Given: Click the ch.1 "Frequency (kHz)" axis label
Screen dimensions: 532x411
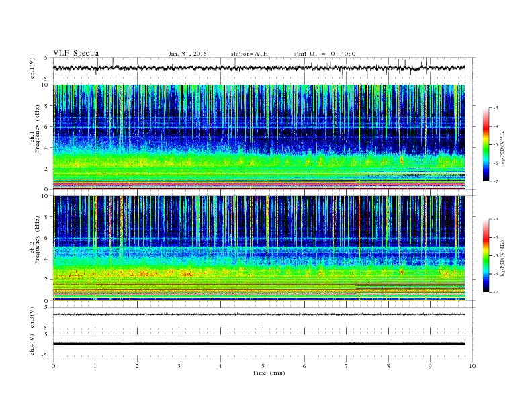Looking at the screenshot, I should [38, 129].
